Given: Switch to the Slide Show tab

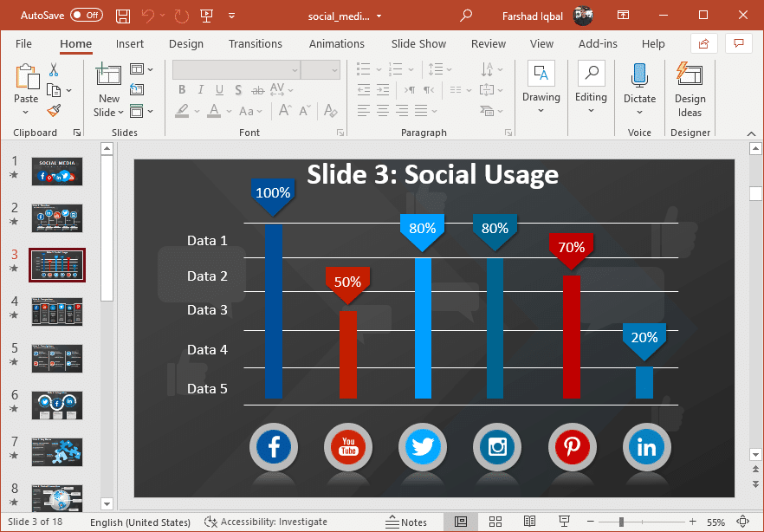Looking at the screenshot, I should 418,43.
